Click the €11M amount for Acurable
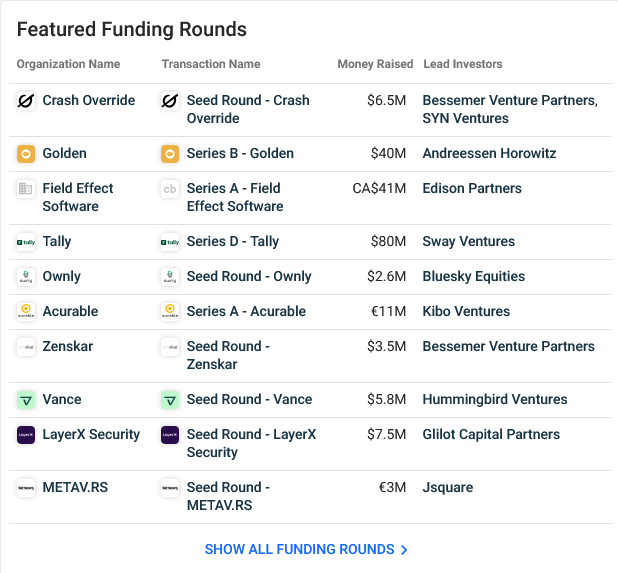 [x=389, y=311]
